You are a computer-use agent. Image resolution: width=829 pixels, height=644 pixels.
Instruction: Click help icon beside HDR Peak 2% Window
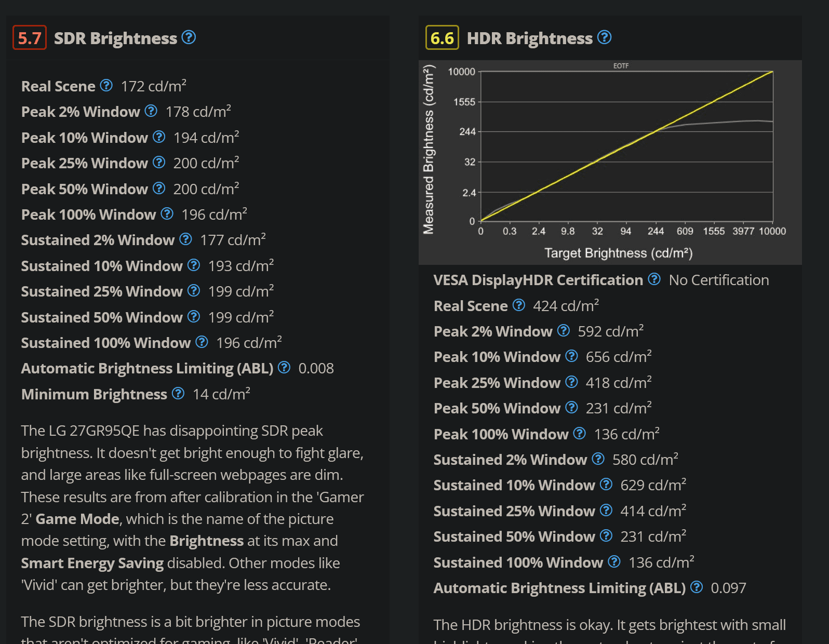point(564,330)
